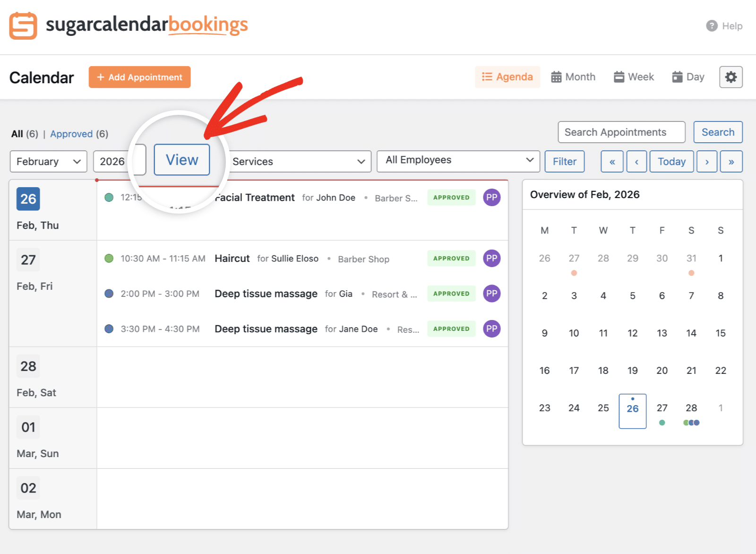Open the settings gear icon
The width and height of the screenshot is (756, 554).
coord(730,77)
